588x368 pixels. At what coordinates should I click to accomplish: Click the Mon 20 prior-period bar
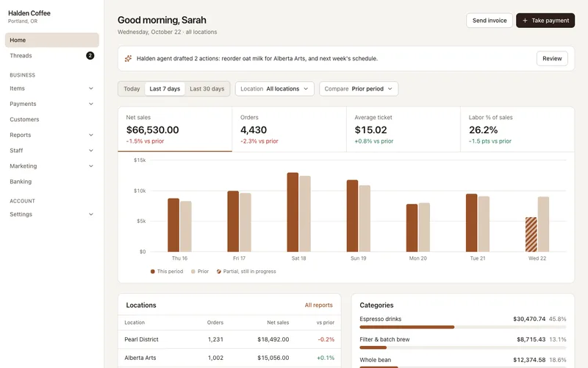tap(424, 227)
